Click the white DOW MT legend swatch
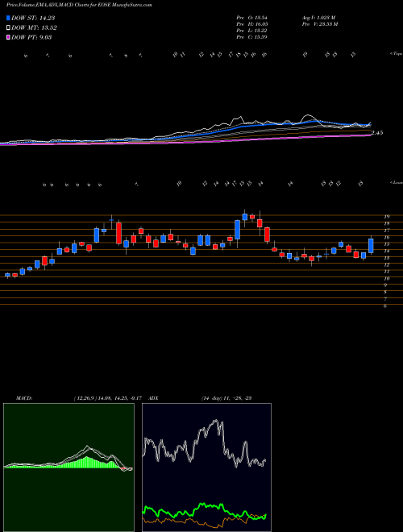 (x=9, y=28)
